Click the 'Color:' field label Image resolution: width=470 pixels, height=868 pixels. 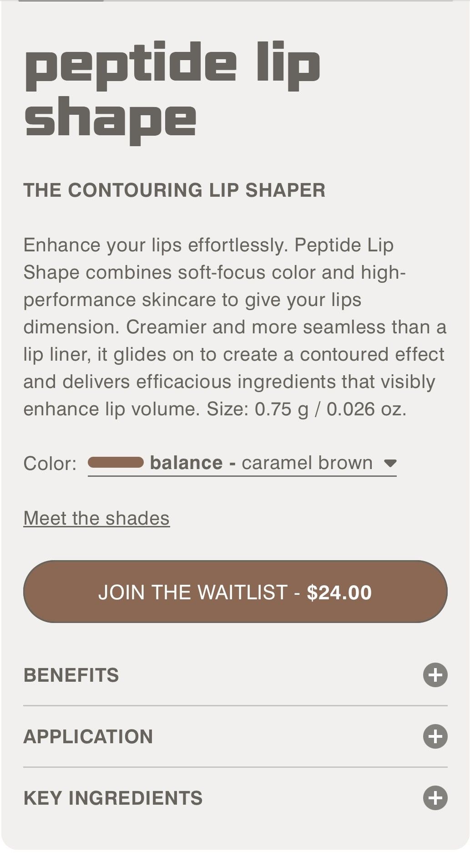click(50, 464)
